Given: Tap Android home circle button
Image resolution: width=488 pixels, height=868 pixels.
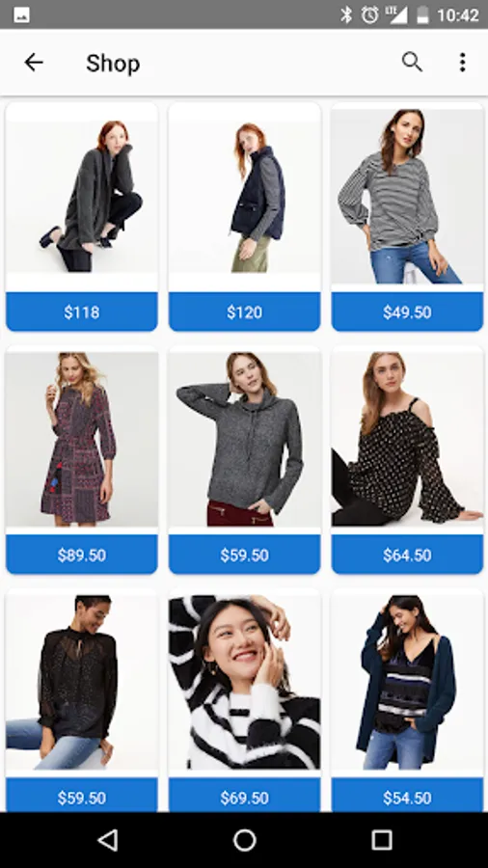Looking at the screenshot, I should [x=245, y=840].
